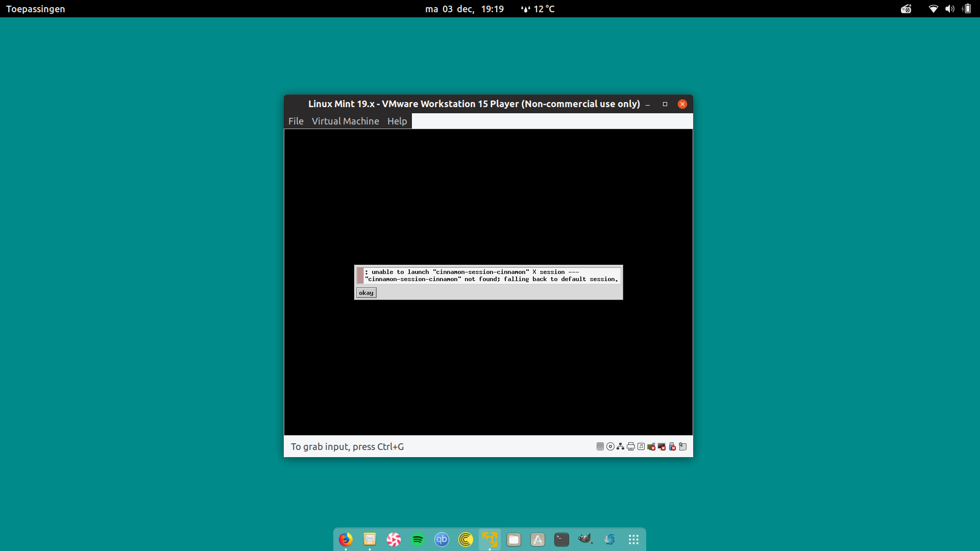Image resolution: width=980 pixels, height=551 pixels.
Task: Select VMware Player icon in the dock
Action: point(489,539)
